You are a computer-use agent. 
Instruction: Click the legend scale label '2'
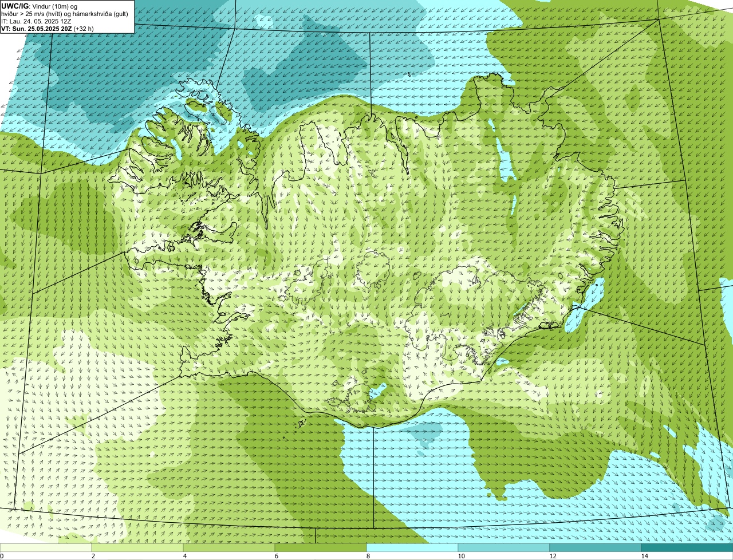point(93,556)
